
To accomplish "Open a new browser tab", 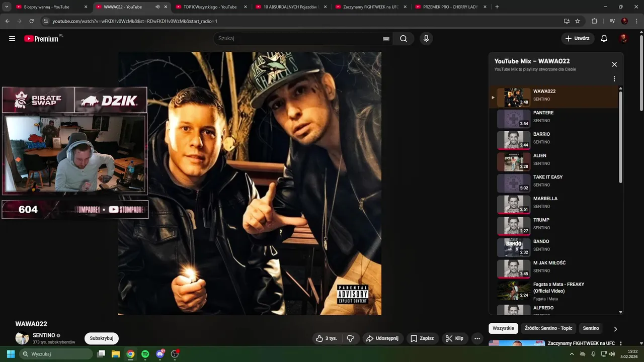I will tap(497, 7).
